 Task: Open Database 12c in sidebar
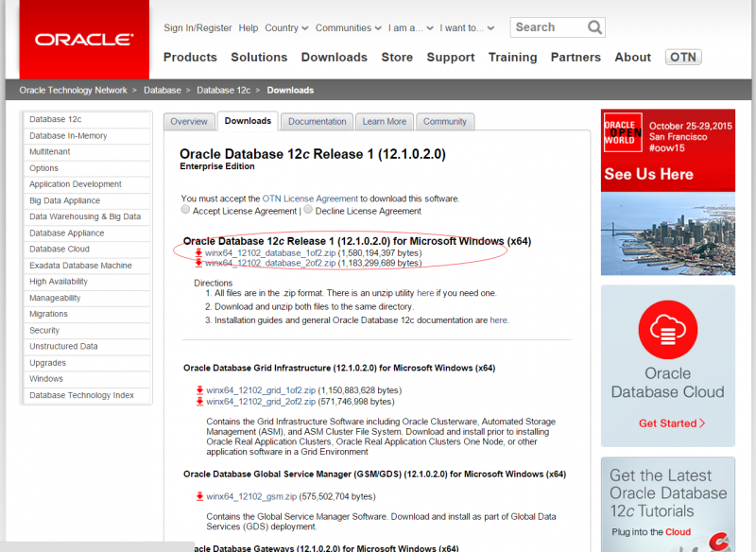tap(87, 119)
